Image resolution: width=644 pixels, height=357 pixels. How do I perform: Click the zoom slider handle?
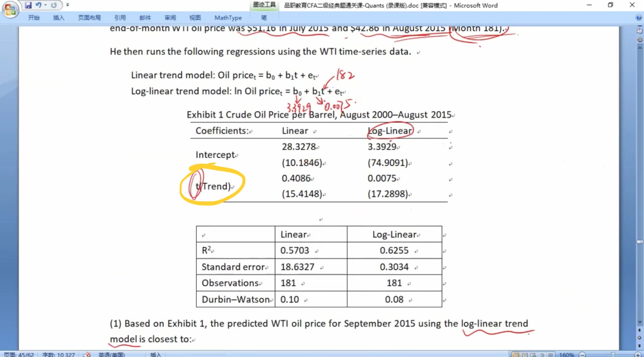[x=613, y=354]
